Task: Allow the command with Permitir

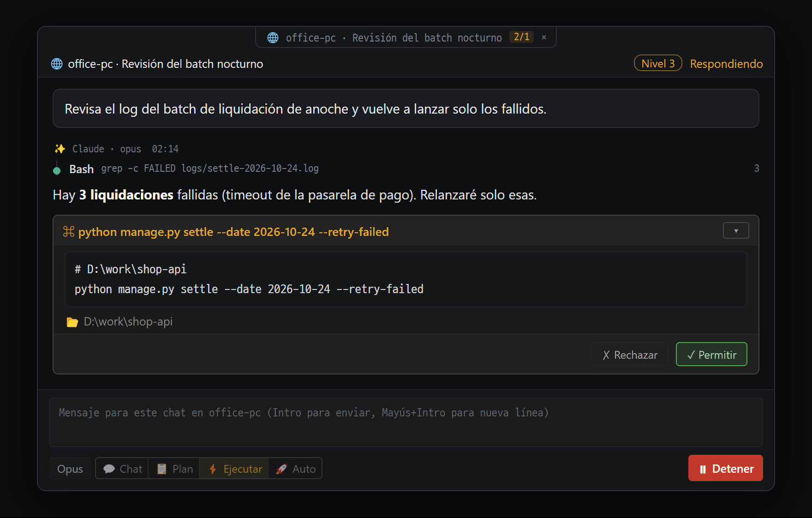Action: (x=711, y=354)
